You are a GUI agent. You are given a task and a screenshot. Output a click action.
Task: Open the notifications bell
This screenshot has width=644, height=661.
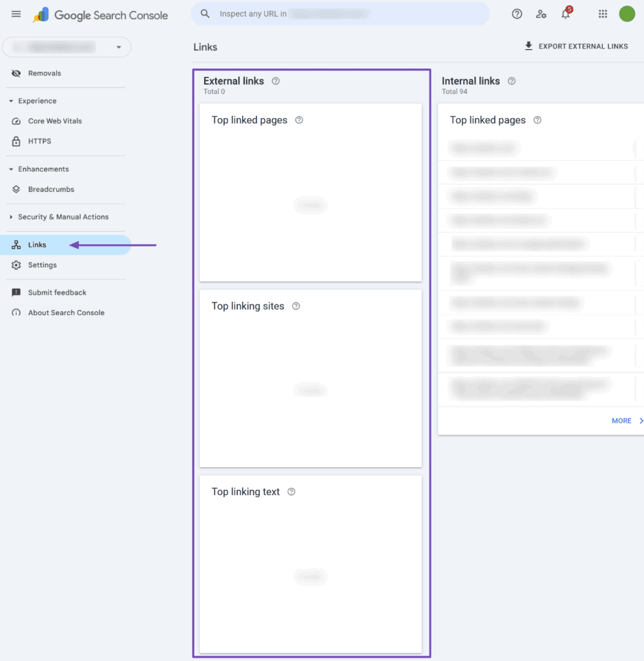point(565,14)
